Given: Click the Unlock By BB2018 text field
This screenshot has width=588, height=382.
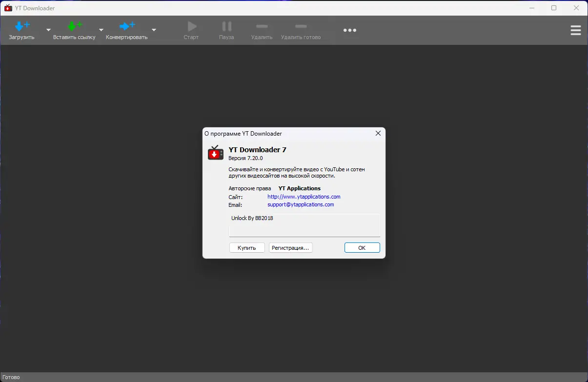Looking at the screenshot, I should click(x=304, y=224).
